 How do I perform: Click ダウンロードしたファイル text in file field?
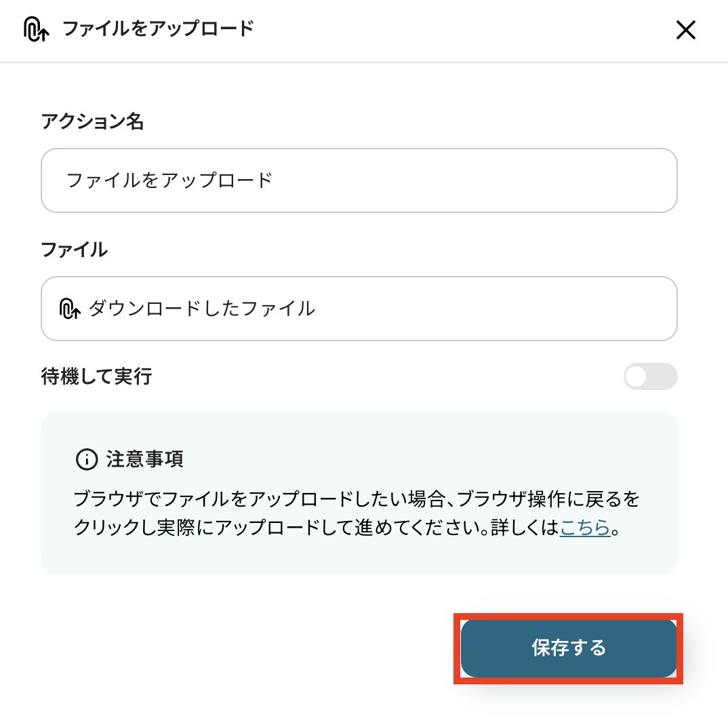coord(201,309)
